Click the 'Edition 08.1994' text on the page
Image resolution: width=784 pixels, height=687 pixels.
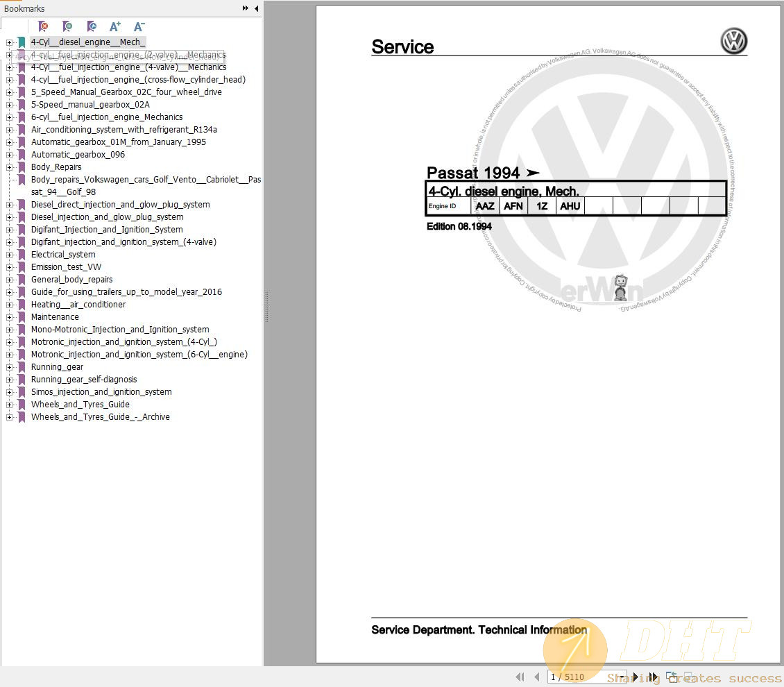459,226
